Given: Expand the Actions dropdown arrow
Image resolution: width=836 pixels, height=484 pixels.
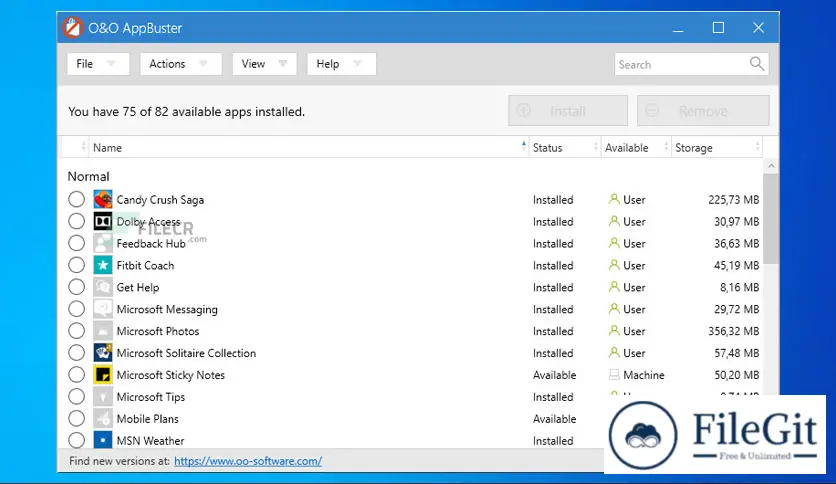Looking at the screenshot, I should [203, 63].
